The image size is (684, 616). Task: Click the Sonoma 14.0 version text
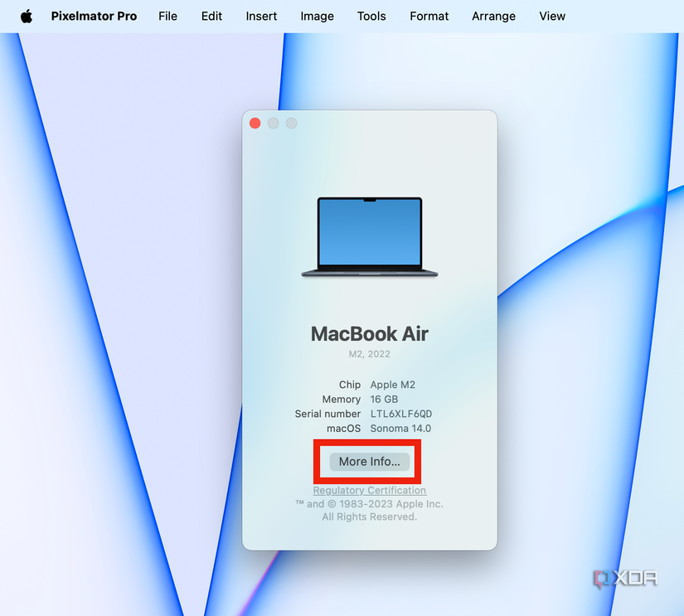click(400, 429)
